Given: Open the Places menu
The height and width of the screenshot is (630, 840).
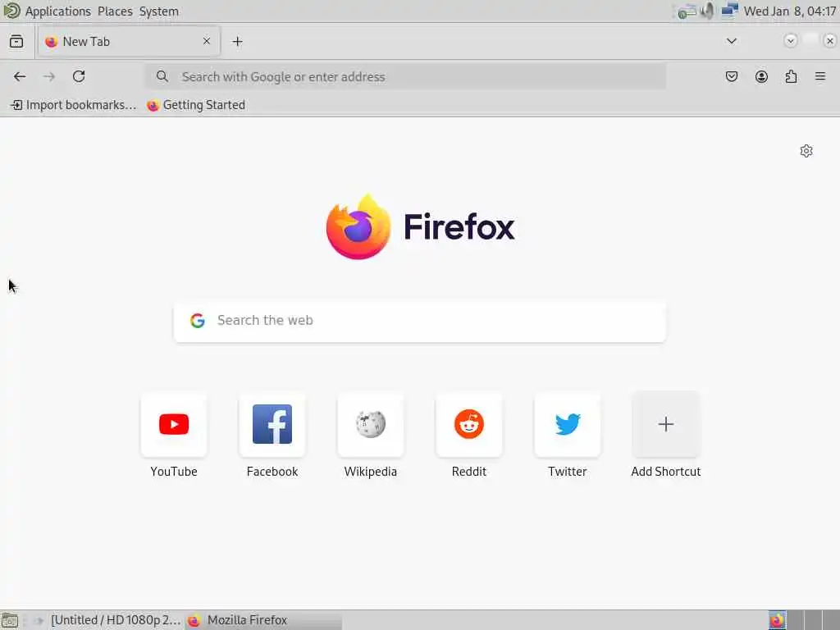Looking at the screenshot, I should [115, 11].
